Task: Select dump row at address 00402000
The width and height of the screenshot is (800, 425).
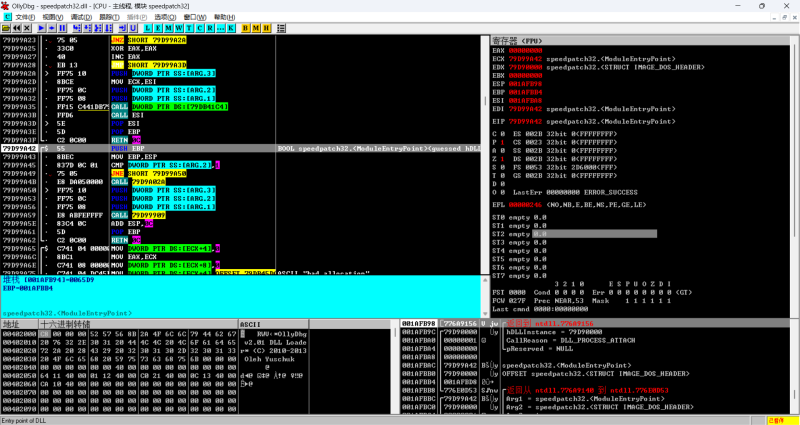Action: point(153,333)
